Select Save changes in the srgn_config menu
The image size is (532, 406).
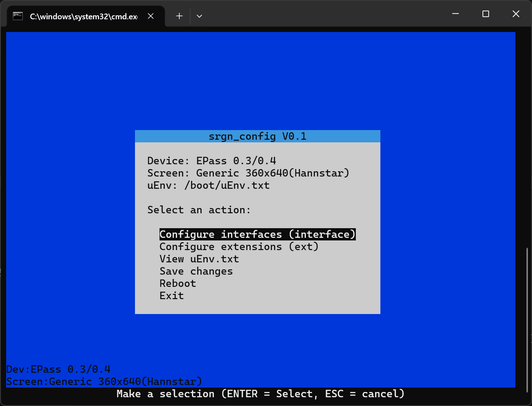[196, 271]
